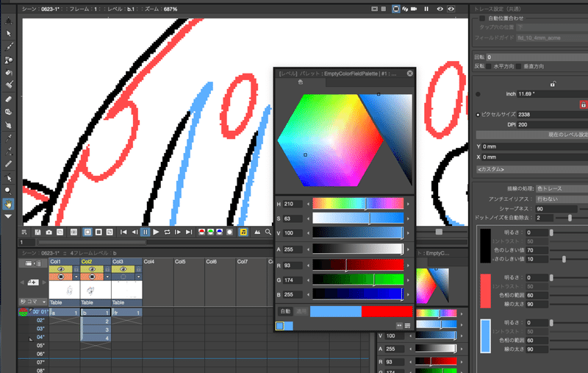588x373 pixels.
Task: Select the Brush tool
Action: [8, 46]
